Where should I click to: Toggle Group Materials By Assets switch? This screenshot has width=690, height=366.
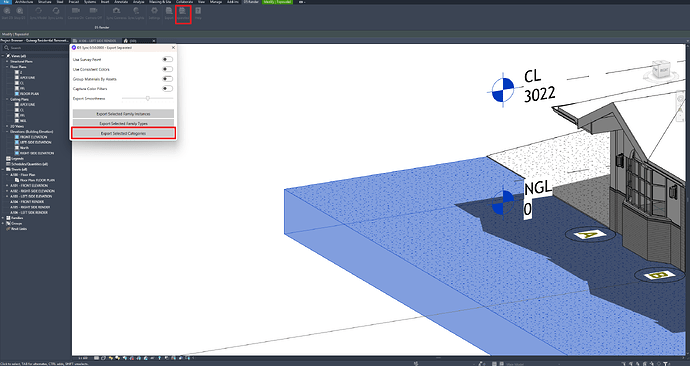tap(167, 79)
